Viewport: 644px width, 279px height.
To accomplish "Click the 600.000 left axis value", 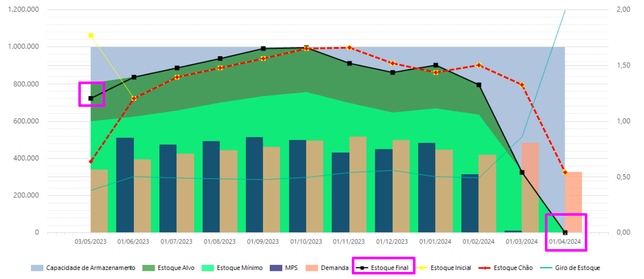I will coord(27,121).
